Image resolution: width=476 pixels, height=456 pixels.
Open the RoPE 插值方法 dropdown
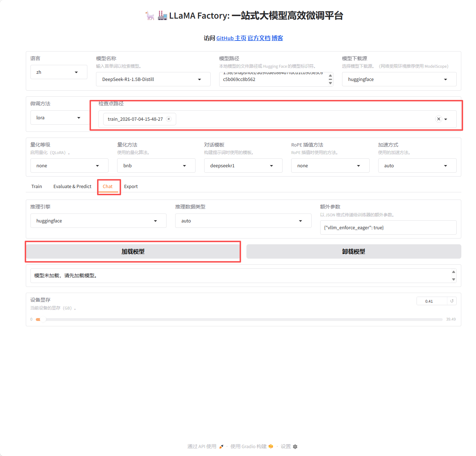(x=330, y=165)
